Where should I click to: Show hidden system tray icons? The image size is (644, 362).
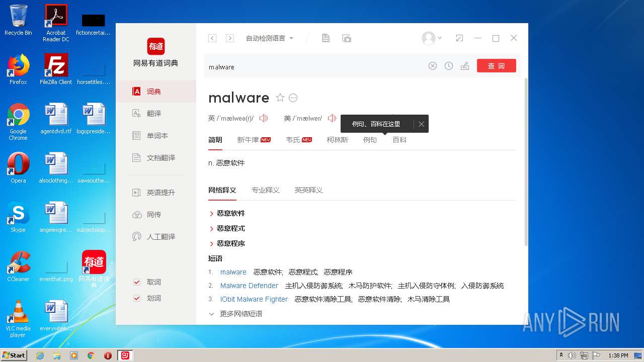point(561,355)
